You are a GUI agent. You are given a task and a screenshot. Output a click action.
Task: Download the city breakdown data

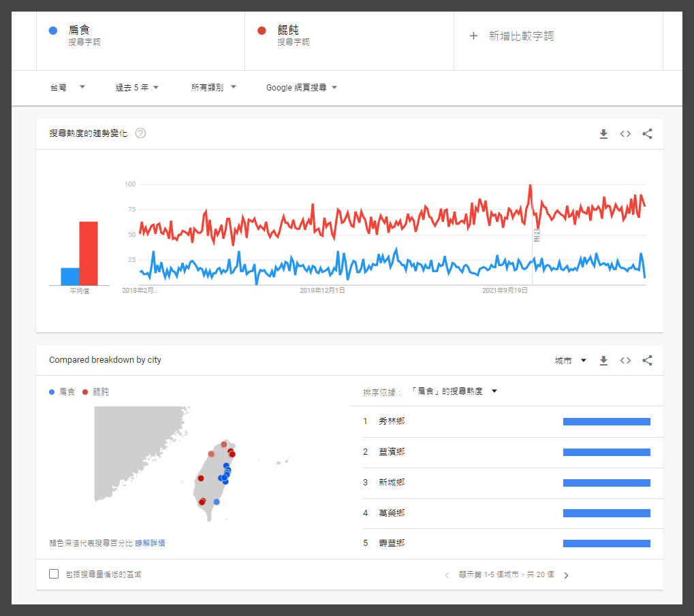click(603, 361)
